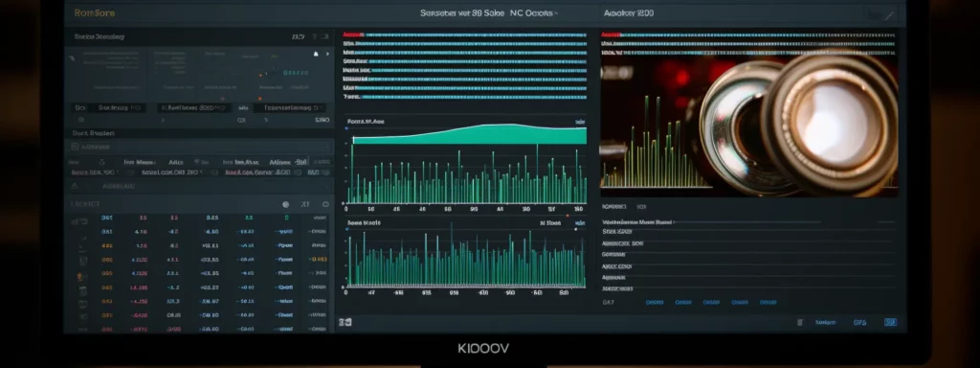Viewport: 980px width, 368px height.
Task: Click the yellow 0.663 value in the table
Action: [318, 259]
